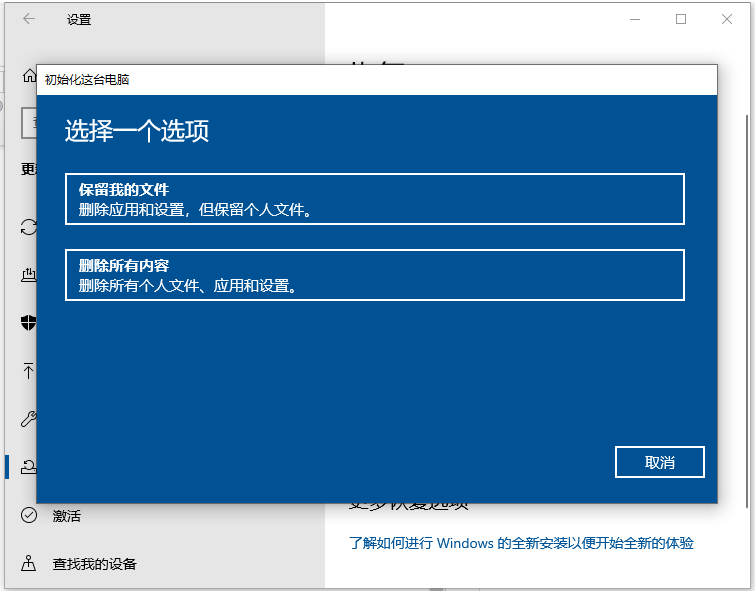Viewport: 755px width, 591px height.
Task: Click the Windows Security shield icon
Action: 29,323
